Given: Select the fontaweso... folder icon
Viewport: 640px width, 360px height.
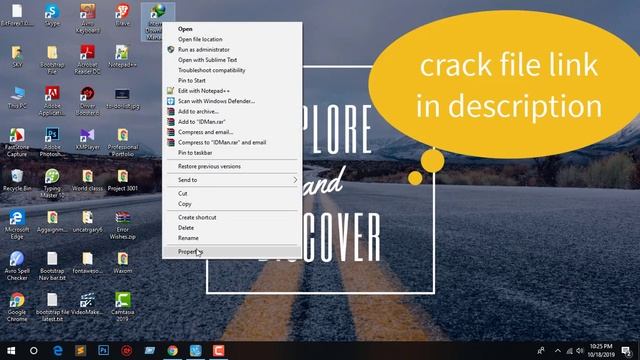Looking at the screenshot, I should (x=87, y=263).
